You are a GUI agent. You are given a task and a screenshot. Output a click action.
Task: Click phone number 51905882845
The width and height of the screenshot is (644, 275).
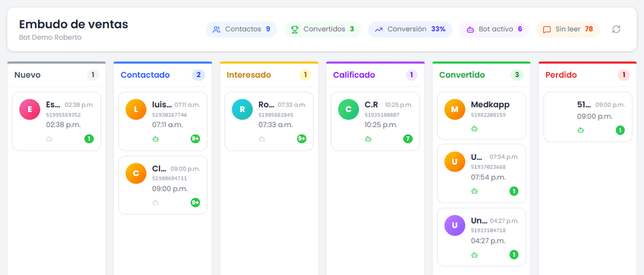[x=276, y=115]
